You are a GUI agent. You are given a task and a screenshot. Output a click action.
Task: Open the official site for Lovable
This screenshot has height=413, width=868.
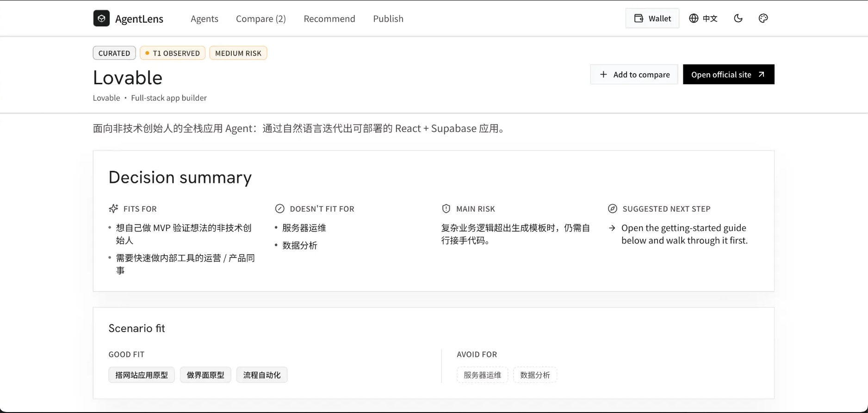coord(729,75)
